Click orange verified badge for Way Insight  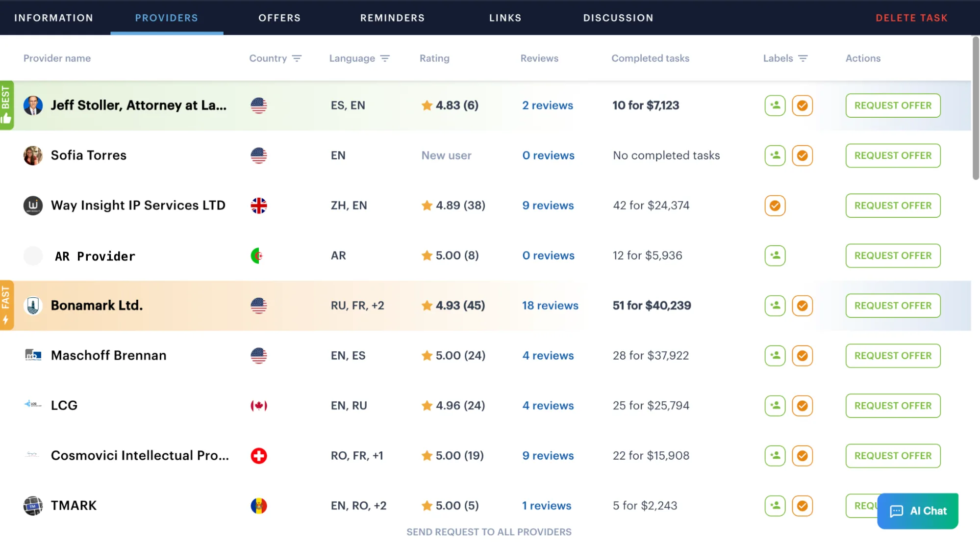tap(775, 206)
